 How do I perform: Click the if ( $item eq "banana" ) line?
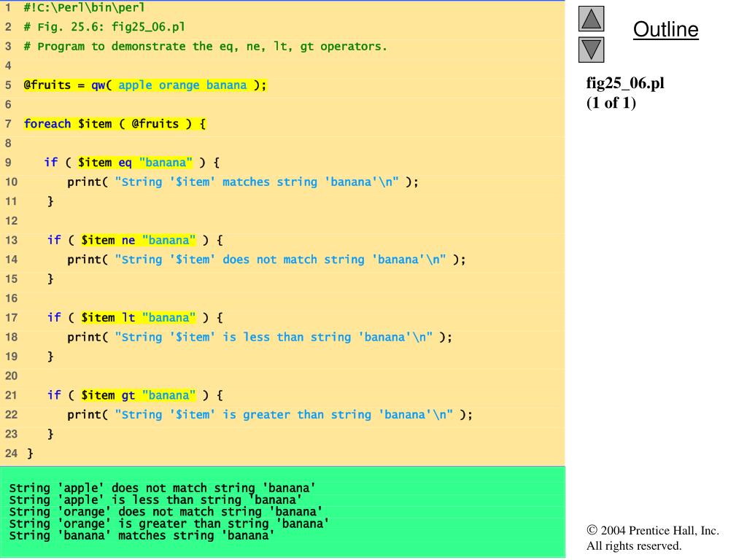pos(132,163)
